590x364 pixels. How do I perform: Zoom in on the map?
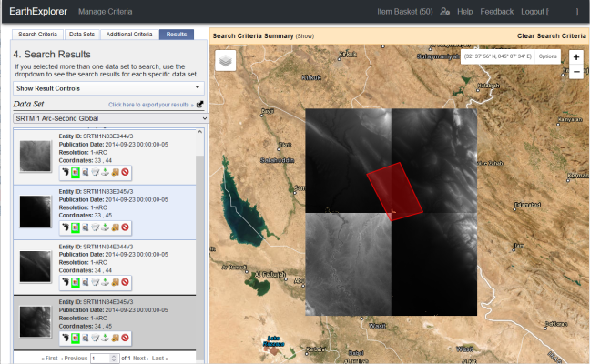(576, 56)
